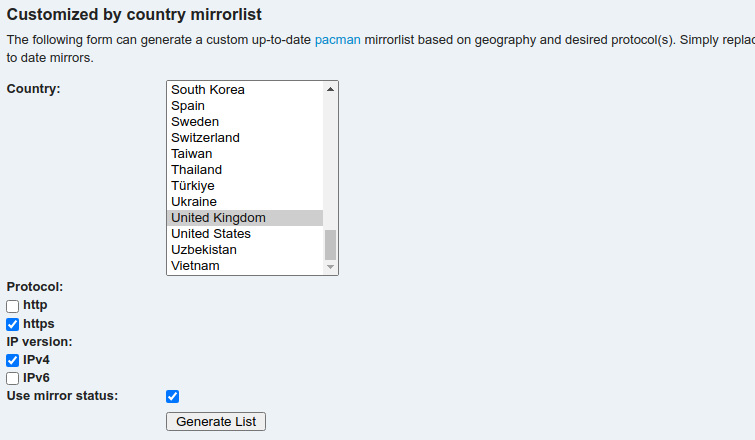Select Taiwan from country list
The image size is (755, 440).
(x=192, y=154)
